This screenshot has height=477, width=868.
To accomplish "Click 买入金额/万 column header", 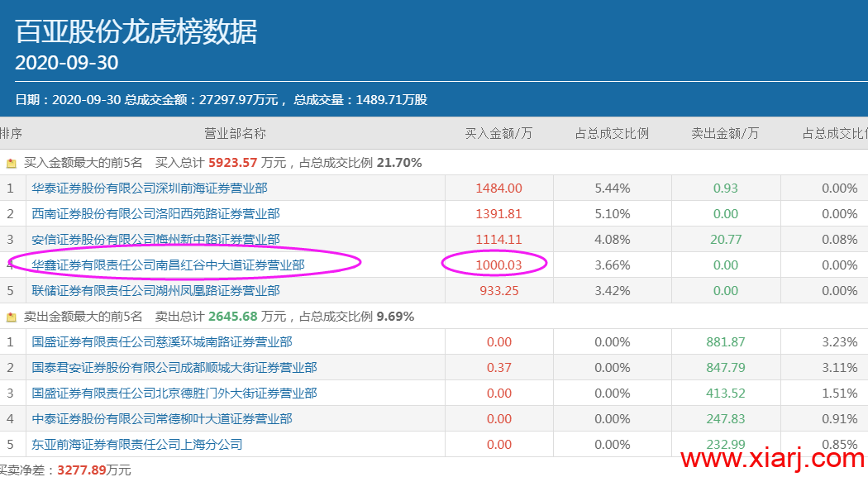I will click(498, 133).
